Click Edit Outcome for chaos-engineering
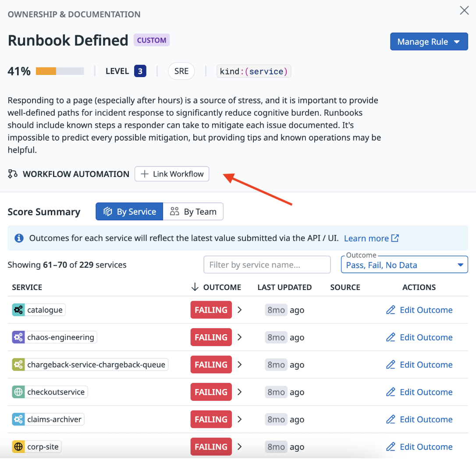The height and width of the screenshot is (460, 476). [419, 337]
